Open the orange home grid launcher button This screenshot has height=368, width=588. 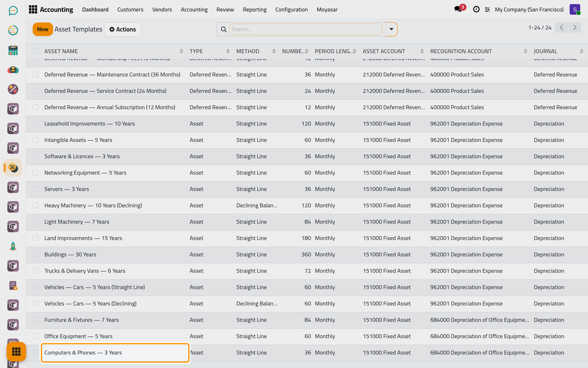pos(16,351)
